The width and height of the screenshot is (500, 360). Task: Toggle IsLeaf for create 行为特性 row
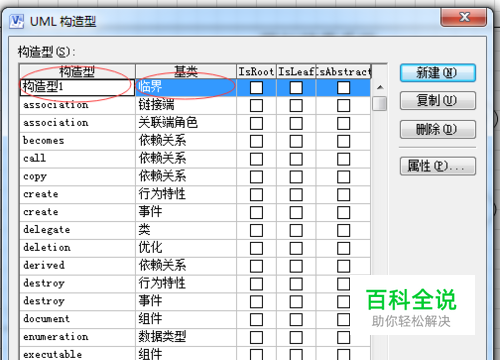tap(296, 195)
